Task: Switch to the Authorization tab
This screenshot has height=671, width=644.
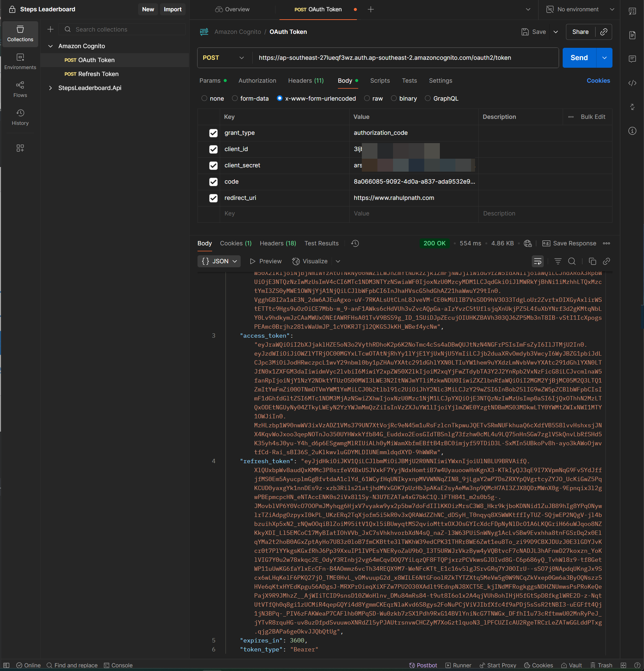Action: [x=257, y=80]
